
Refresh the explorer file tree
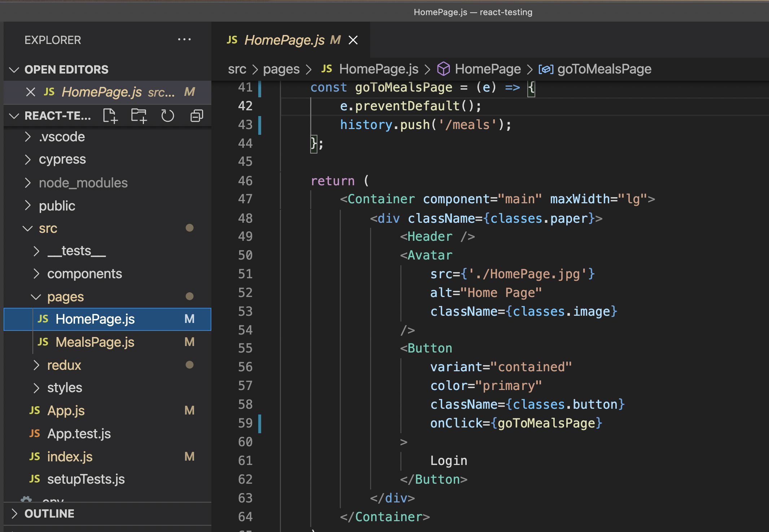click(168, 116)
